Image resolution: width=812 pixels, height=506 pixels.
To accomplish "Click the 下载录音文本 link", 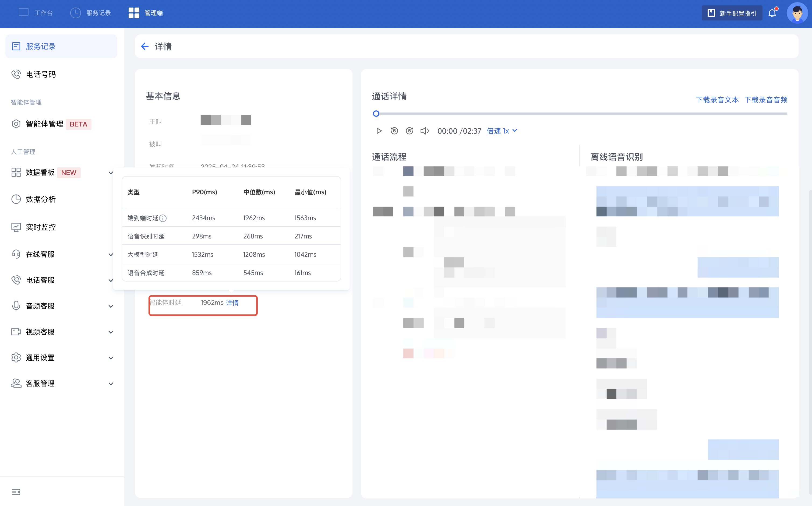I will [717, 100].
